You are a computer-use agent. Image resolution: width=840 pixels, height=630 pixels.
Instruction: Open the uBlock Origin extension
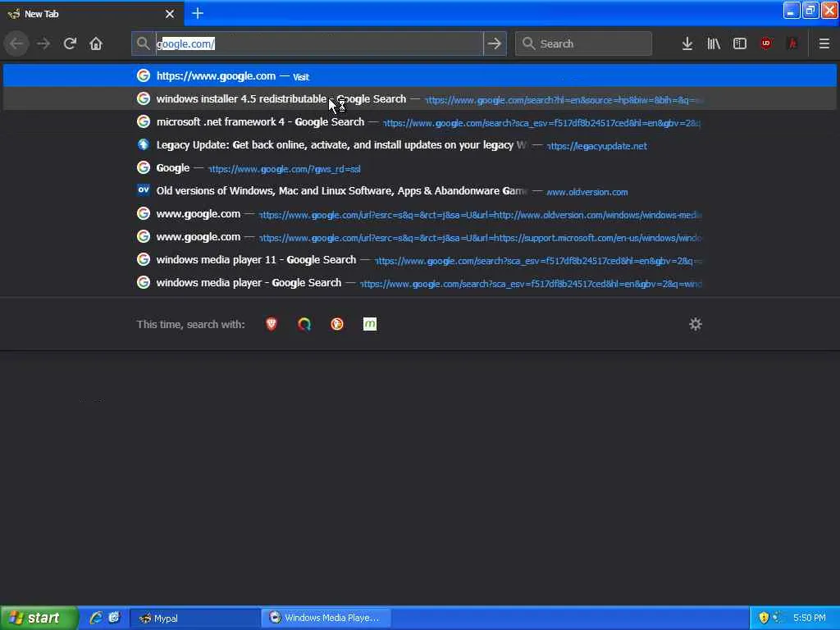click(x=766, y=43)
